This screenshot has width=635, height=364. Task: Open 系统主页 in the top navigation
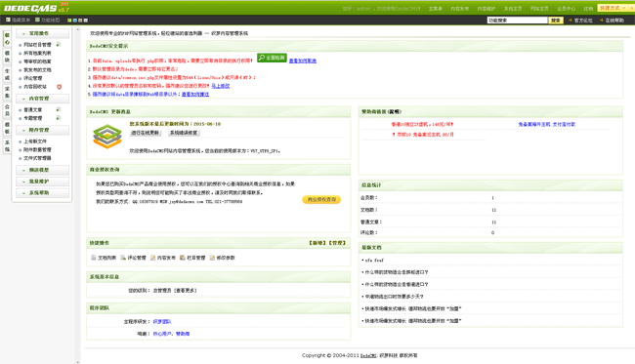[513, 9]
